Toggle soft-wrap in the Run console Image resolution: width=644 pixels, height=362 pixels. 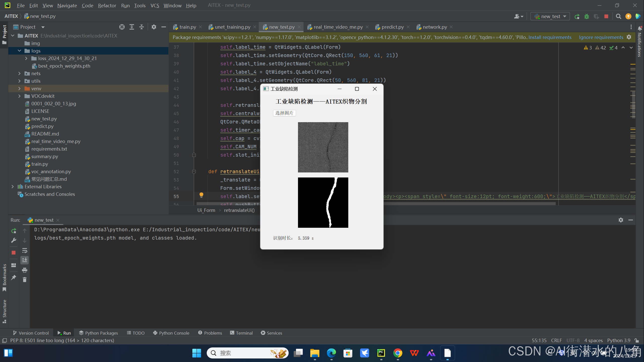[25, 250]
